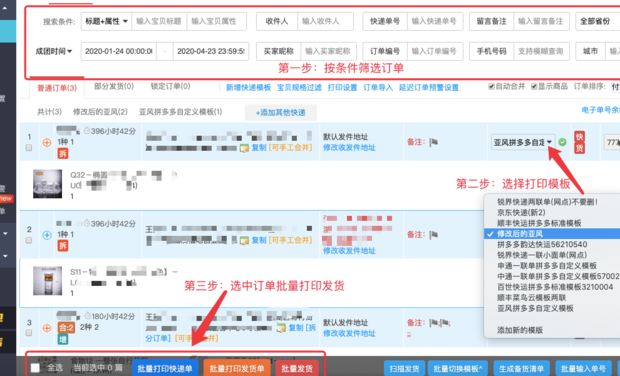The width and height of the screenshot is (620, 376).
Task: Click the edit-address icon before 复制 in order 2
Action: [x=244, y=240]
